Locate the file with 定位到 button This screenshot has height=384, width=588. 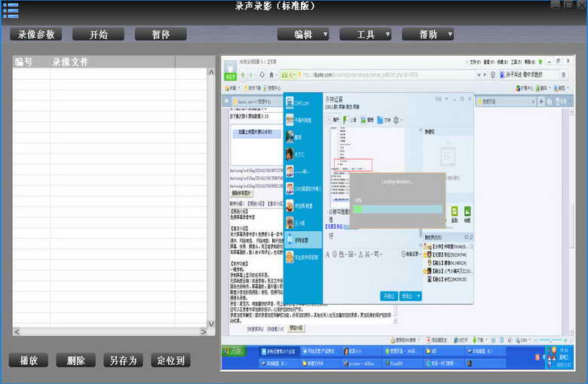click(x=170, y=361)
